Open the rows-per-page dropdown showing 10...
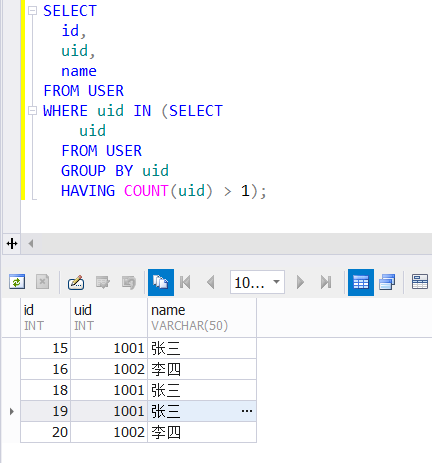The height and width of the screenshot is (463, 432). [257, 282]
